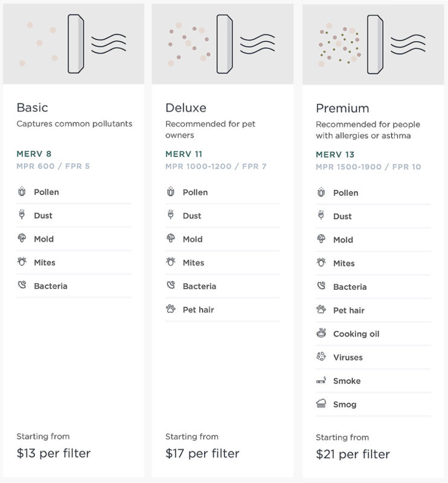Image resolution: width=448 pixels, height=483 pixels.
Task: Click the Pet hair paw icon in Deluxe
Action: click(x=170, y=309)
